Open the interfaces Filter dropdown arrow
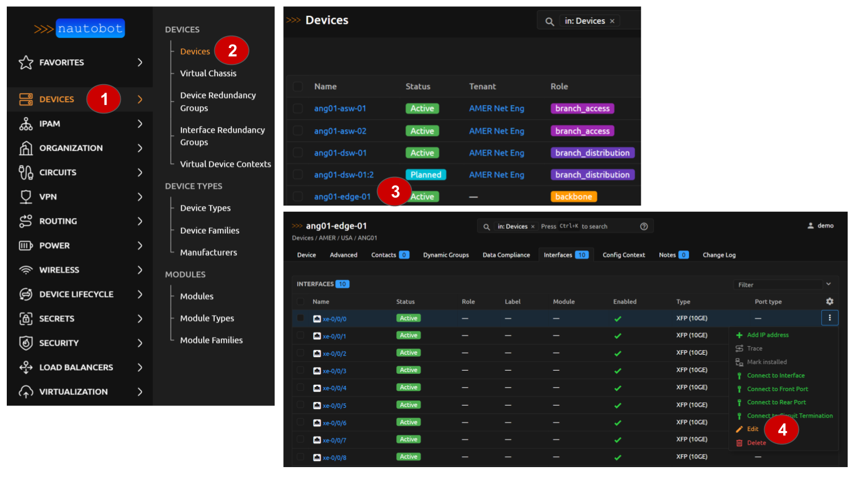868x488 pixels. 828,284
